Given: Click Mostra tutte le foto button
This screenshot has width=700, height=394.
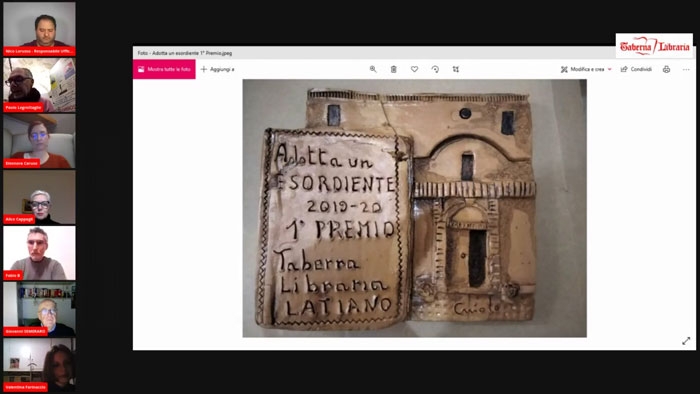Looking at the screenshot, I should [164, 69].
